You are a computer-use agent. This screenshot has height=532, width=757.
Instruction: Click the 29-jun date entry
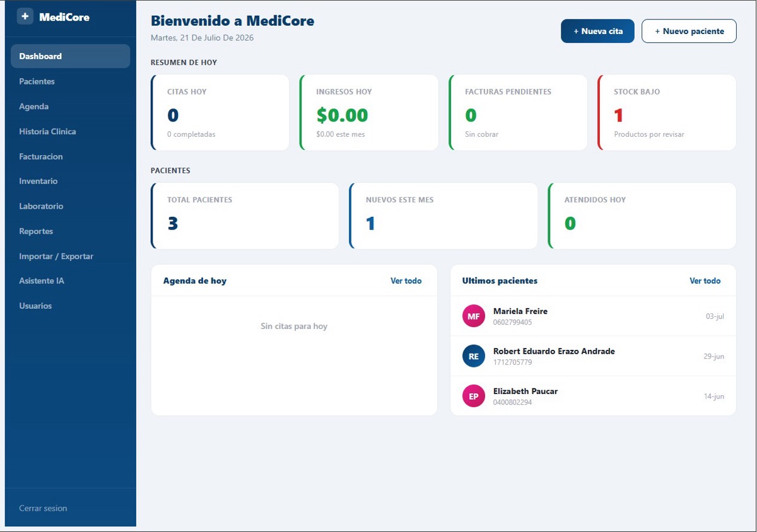714,356
